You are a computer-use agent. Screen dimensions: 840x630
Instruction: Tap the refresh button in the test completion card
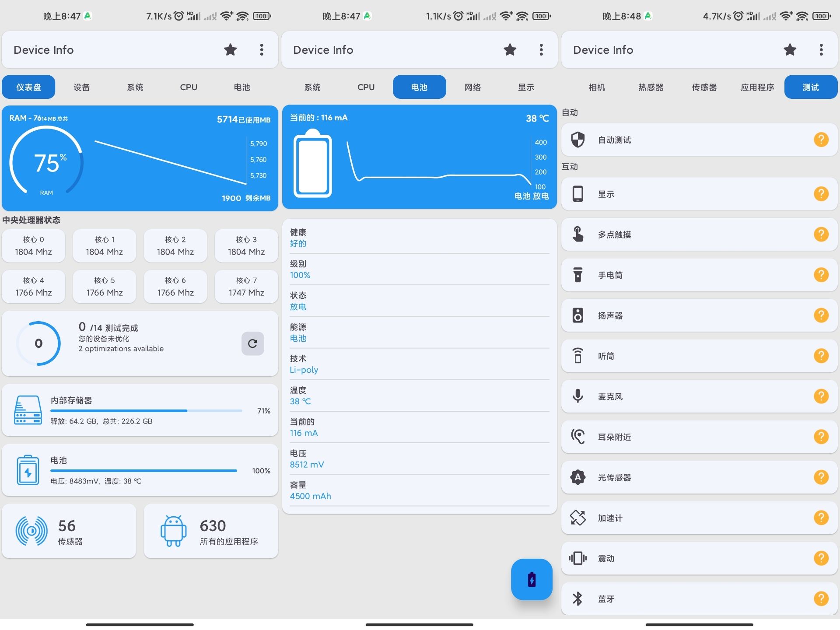(252, 343)
